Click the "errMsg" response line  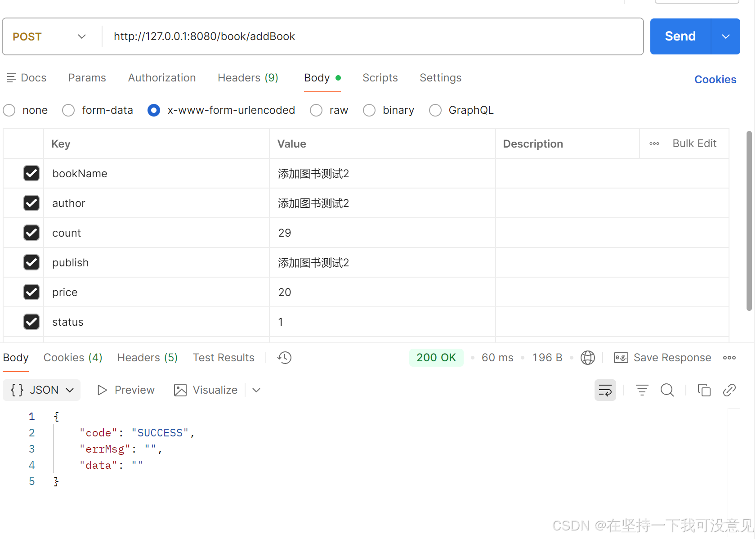click(x=121, y=449)
